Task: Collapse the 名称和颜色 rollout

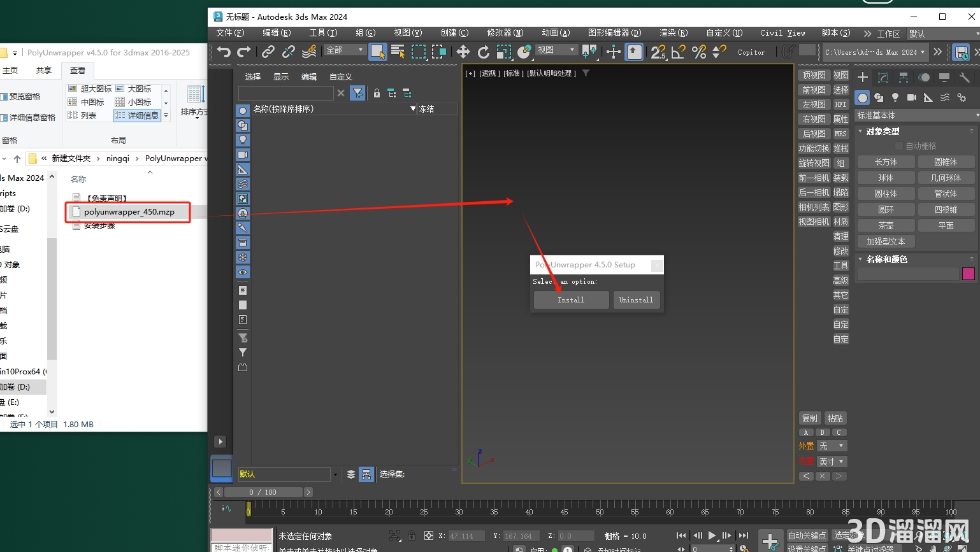Action: point(886,259)
